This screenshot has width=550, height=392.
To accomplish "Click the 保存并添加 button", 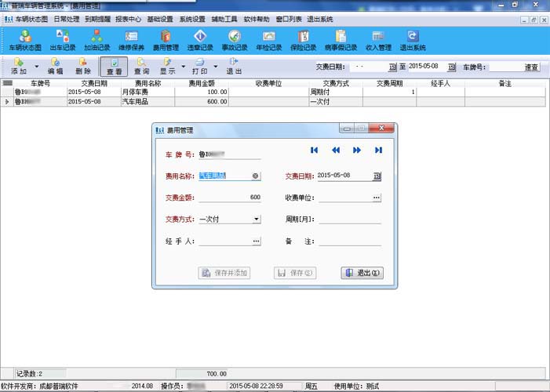I will pyautogui.click(x=224, y=273).
